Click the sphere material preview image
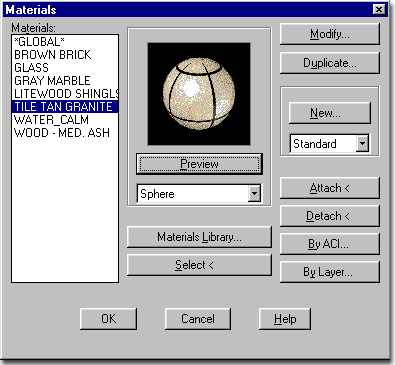The image size is (395, 365). coord(199,94)
